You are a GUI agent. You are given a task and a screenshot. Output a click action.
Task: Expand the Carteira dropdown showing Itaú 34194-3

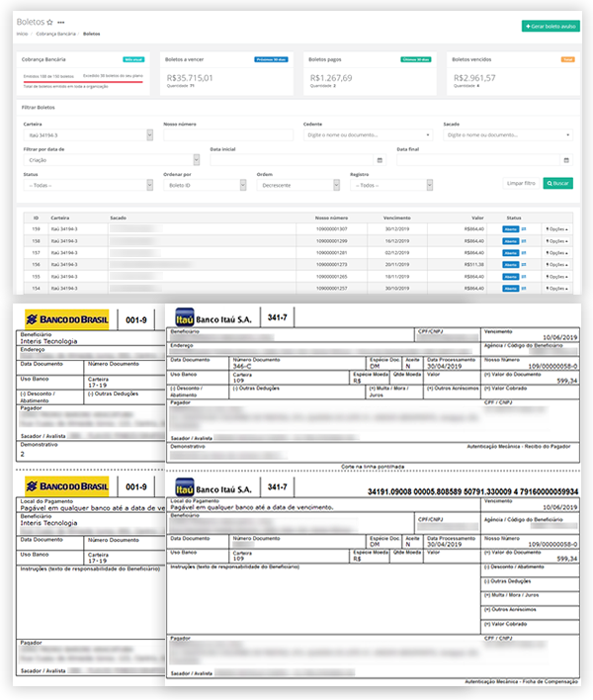click(87, 134)
